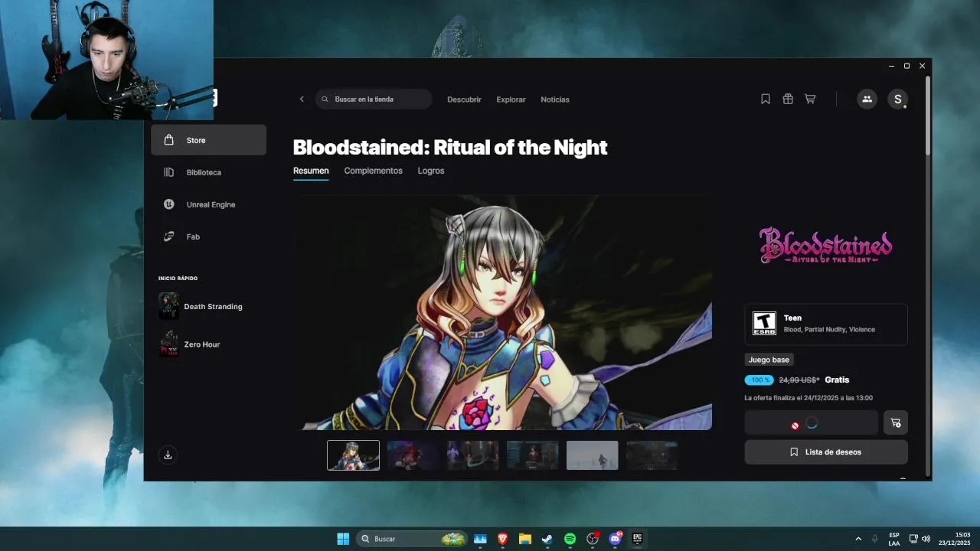Open the Explorar menu item
The height and width of the screenshot is (551, 980).
pyautogui.click(x=511, y=99)
